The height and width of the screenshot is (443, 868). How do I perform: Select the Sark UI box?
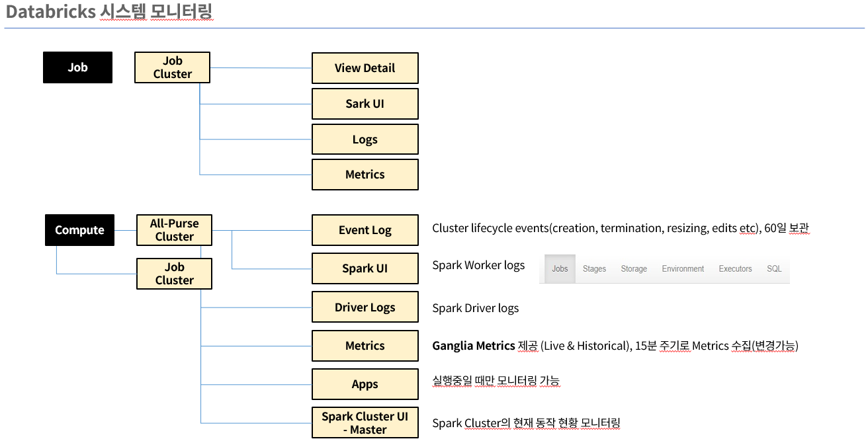(365, 104)
